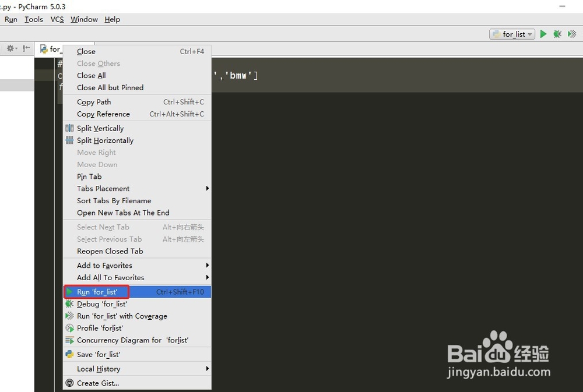583x392 pixels.
Task: Select Open New Tabs At The End
Action: pyautogui.click(x=137, y=213)
